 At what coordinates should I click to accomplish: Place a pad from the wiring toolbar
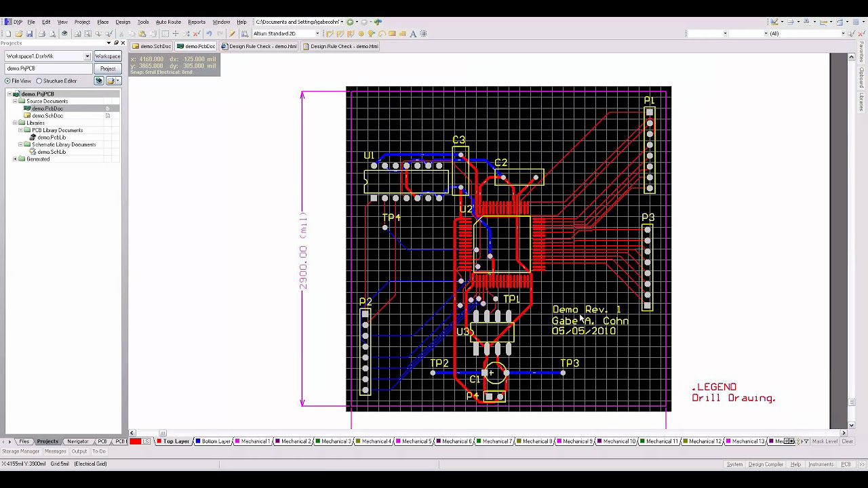coord(361,33)
